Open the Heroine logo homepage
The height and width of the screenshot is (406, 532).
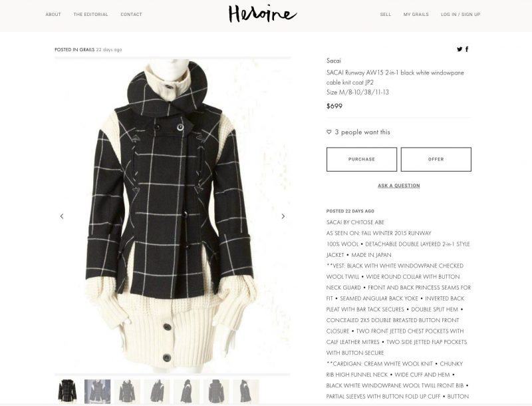(x=262, y=15)
